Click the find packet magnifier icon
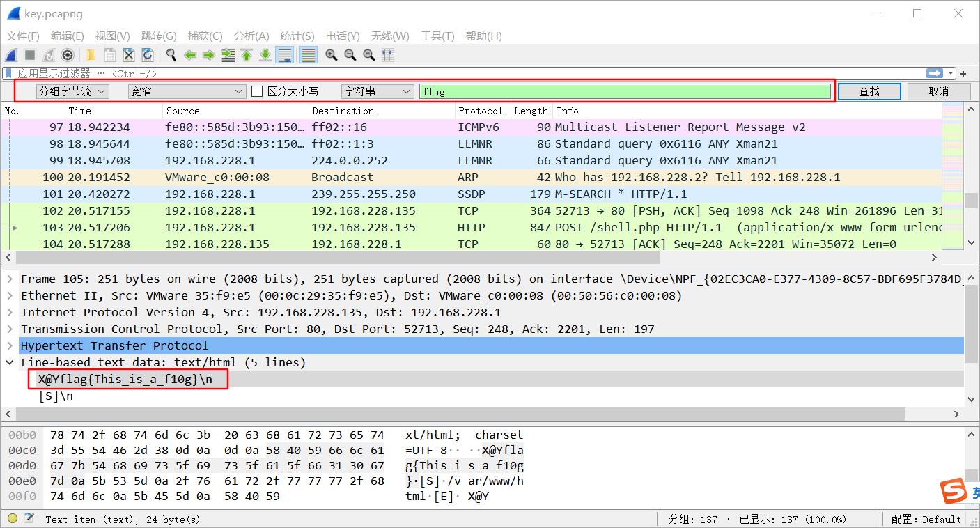This screenshot has height=528, width=980. (171, 55)
